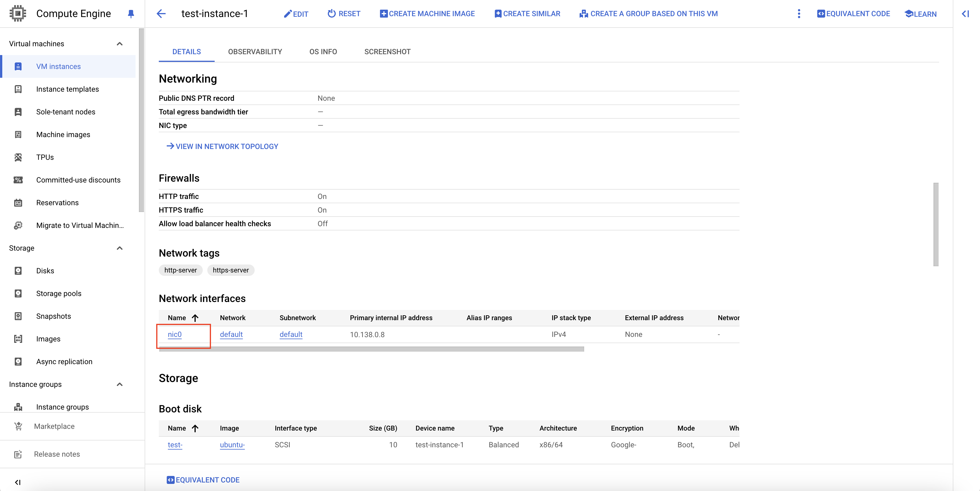Click the Primary internal IP address column header
Screen dimensions: 980x491
coord(391,318)
